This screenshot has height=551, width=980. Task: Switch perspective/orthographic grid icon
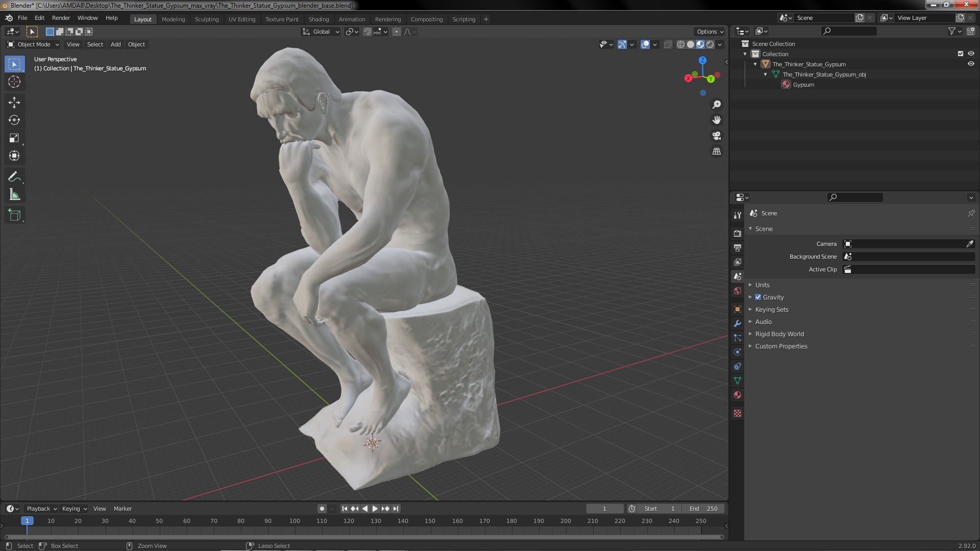click(717, 152)
